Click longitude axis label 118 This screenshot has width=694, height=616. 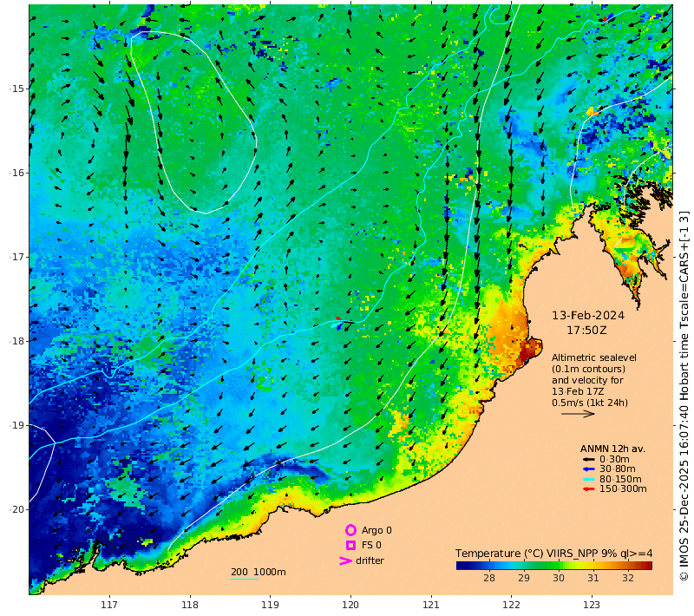(190, 605)
